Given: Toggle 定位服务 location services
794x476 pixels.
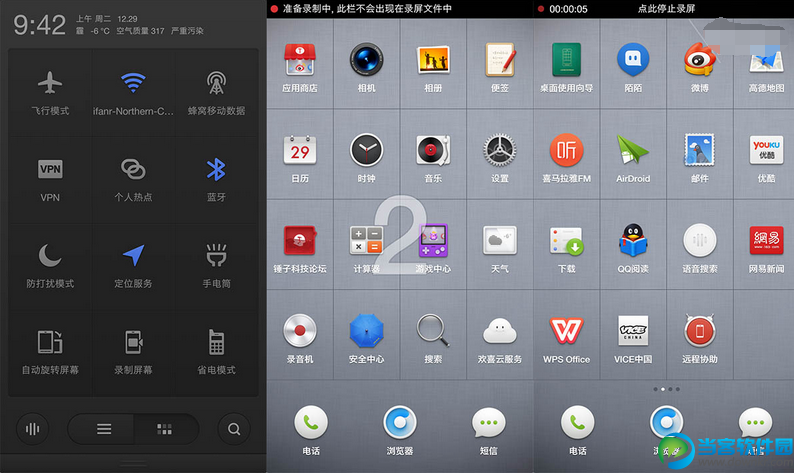Looking at the screenshot, I should 133,266.
